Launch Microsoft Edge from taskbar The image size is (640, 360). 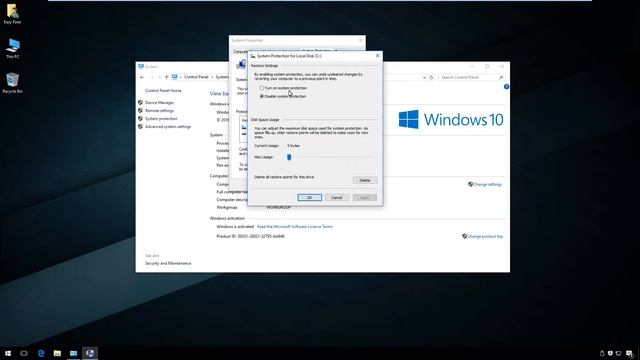pos(41,353)
